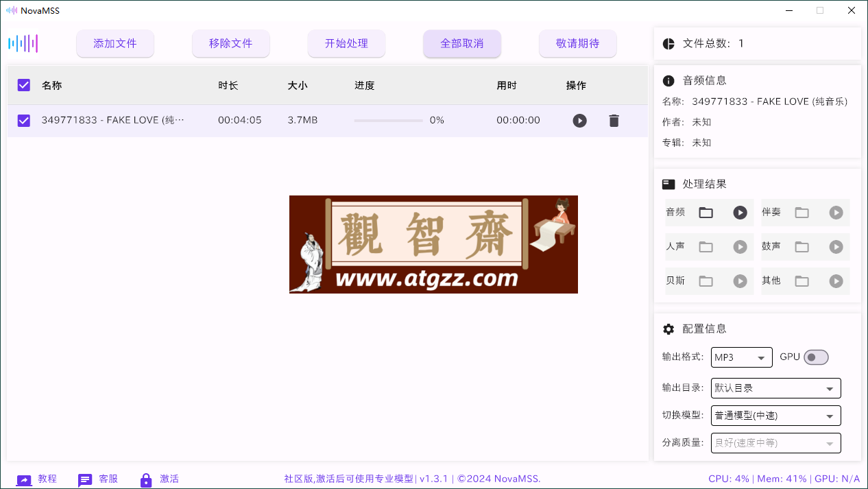Play the 人声 result

click(740, 247)
